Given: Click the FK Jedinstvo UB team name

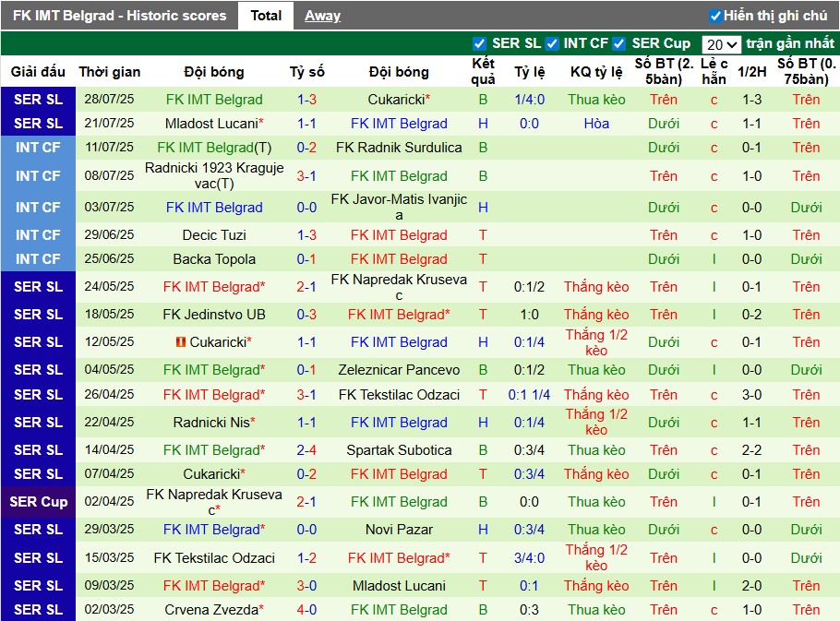Looking at the screenshot, I should tap(214, 315).
